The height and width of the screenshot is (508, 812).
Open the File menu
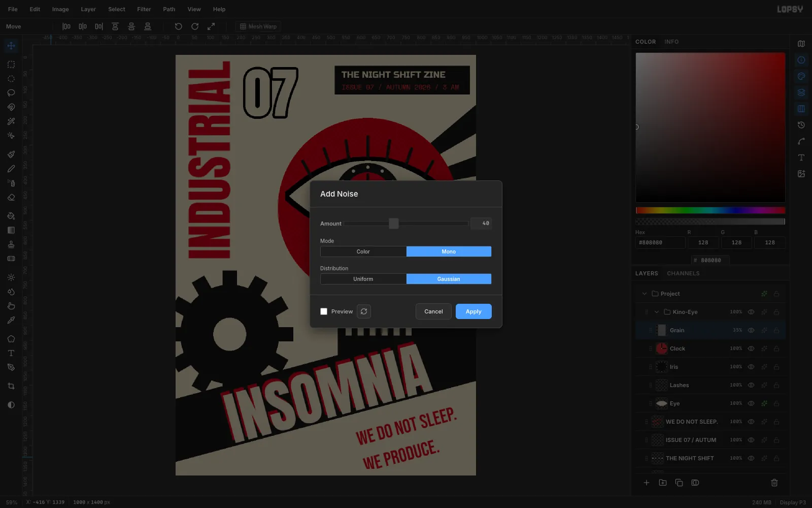pyautogui.click(x=13, y=9)
